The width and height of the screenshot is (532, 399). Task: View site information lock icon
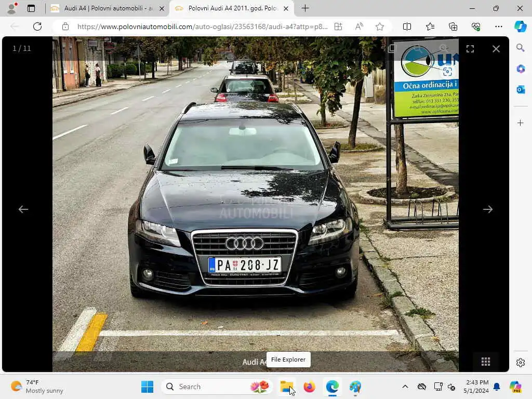click(x=65, y=26)
